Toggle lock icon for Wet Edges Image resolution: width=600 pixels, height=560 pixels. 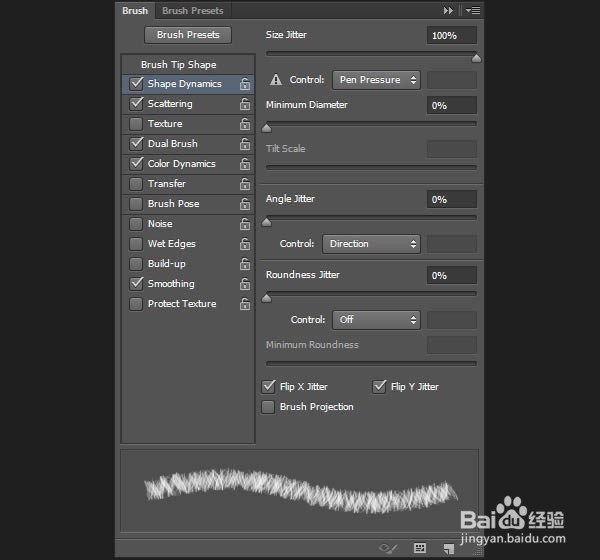tap(245, 244)
